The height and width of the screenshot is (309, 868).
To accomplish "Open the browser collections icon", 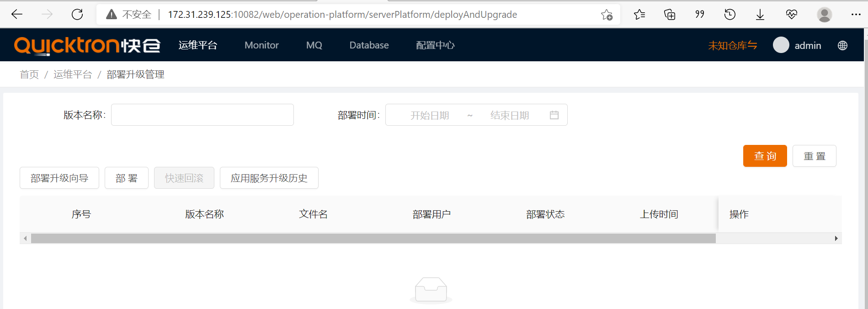I will pyautogui.click(x=670, y=15).
